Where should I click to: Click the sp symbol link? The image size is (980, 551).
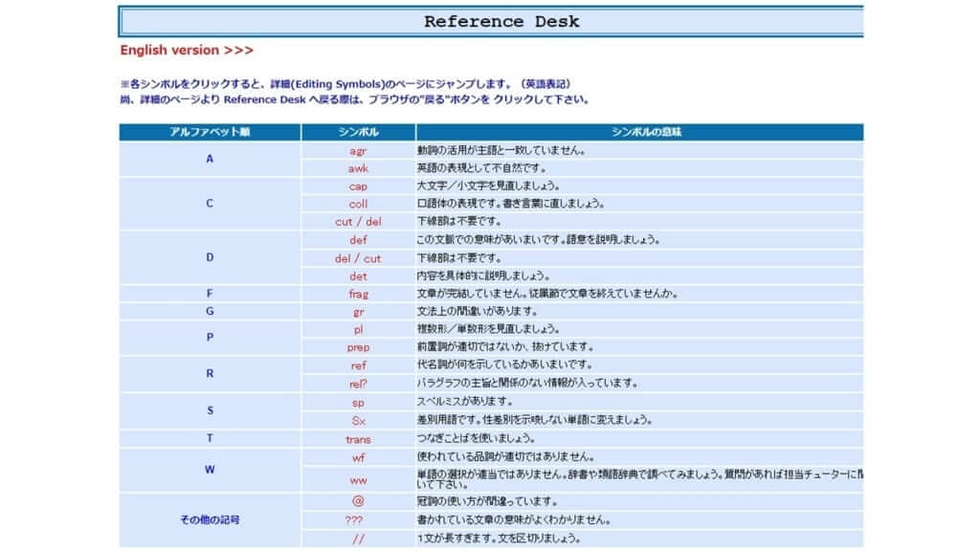pyautogui.click(x=358, y=403)
